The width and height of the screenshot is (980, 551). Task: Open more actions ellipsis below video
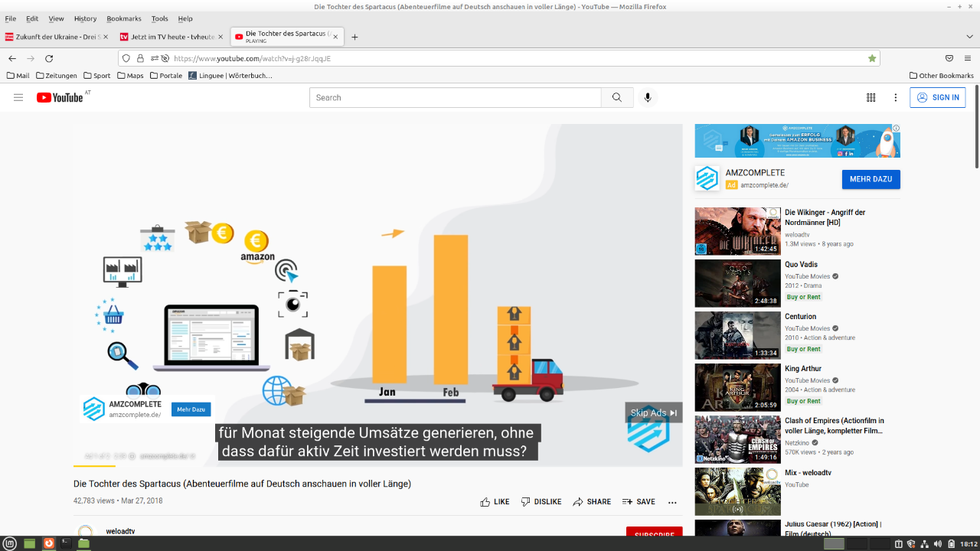672,503
